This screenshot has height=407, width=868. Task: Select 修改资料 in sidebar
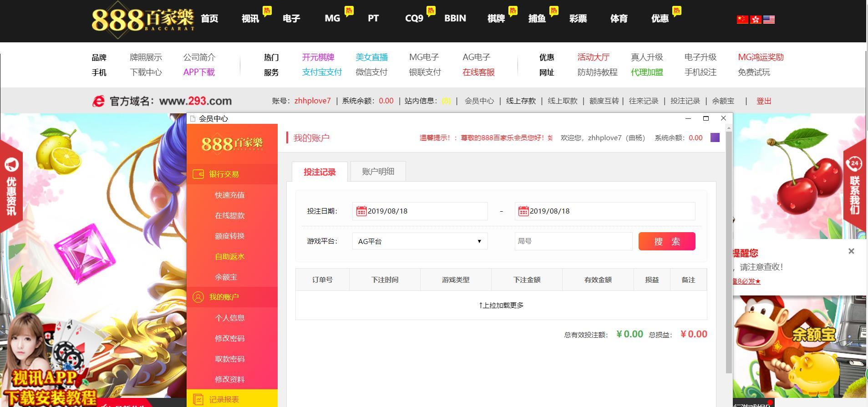229,379
